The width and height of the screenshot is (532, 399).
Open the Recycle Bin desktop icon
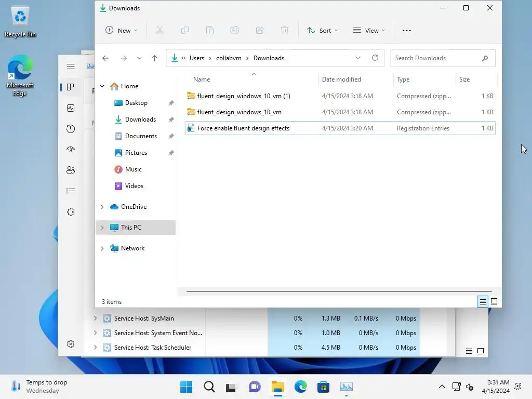tap(20, 22)
